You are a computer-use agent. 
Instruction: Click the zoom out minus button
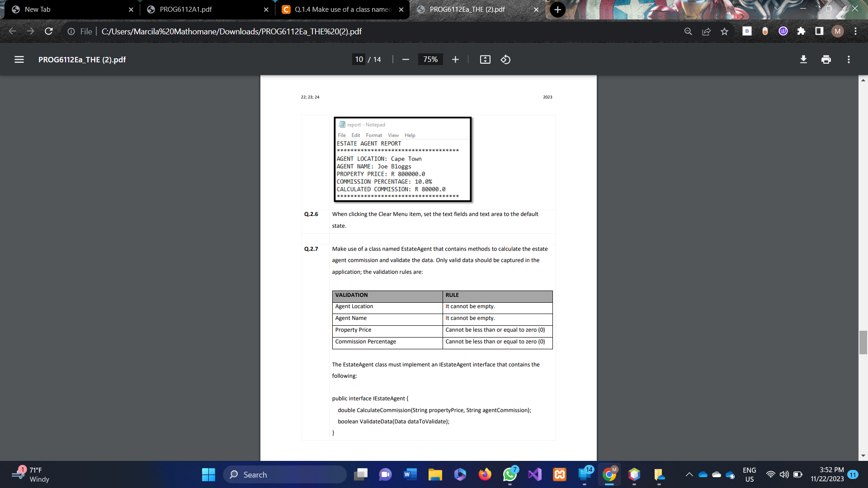[x=406, y=60]
